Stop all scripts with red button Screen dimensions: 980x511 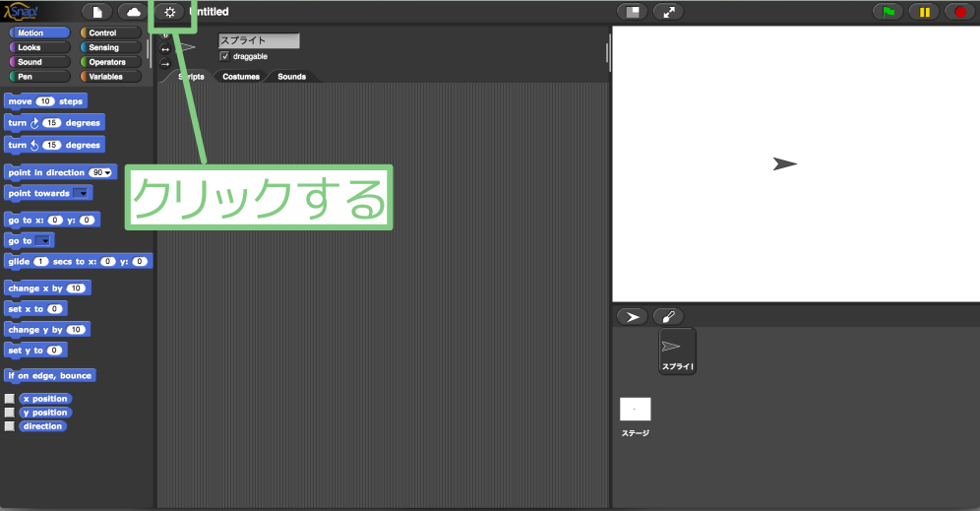(960, 12)
